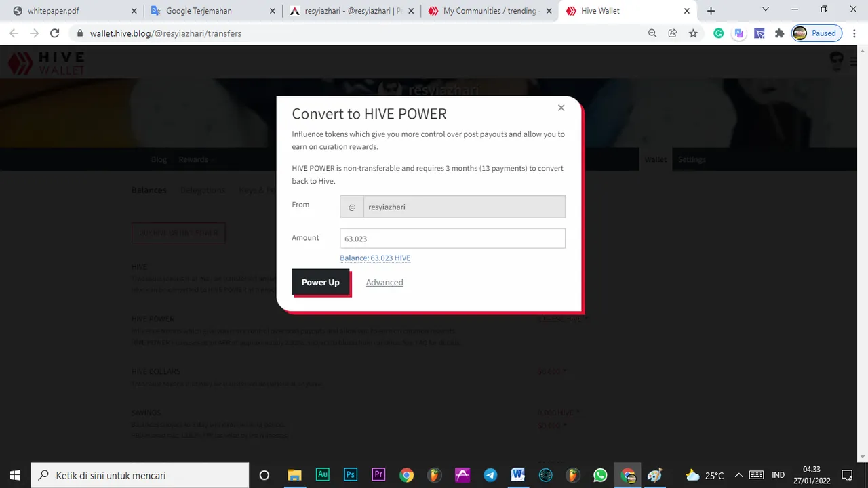Viewport: 868px width, 488px height.
Task: Expand the Rewards dropdown behind the dialog
Action: click(196, 159)
